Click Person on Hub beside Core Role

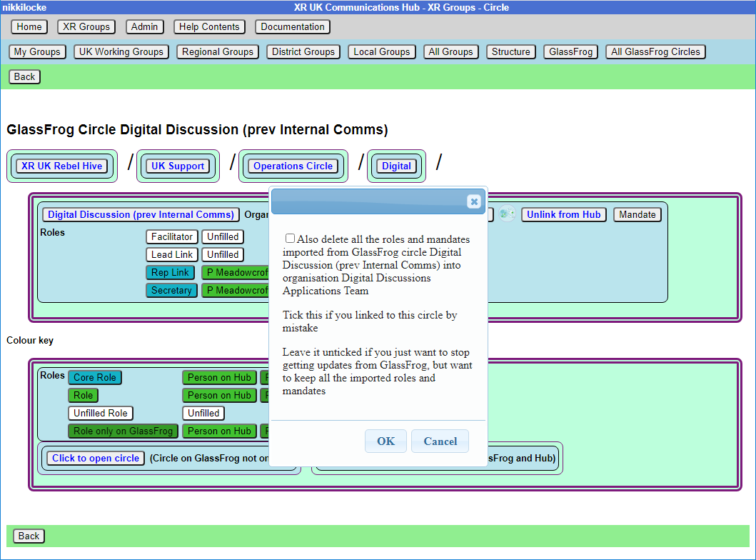click(x=219, y=378)
